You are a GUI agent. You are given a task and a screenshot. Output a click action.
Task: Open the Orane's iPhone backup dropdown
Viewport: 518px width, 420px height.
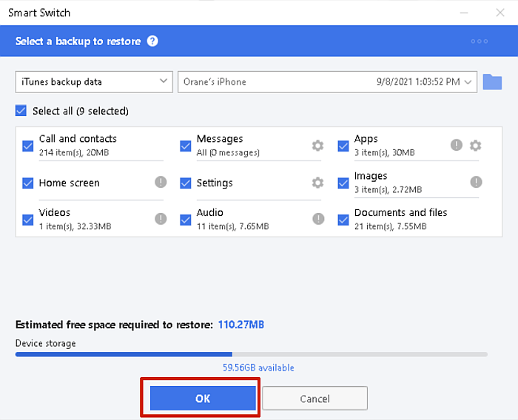click(327, 82)
